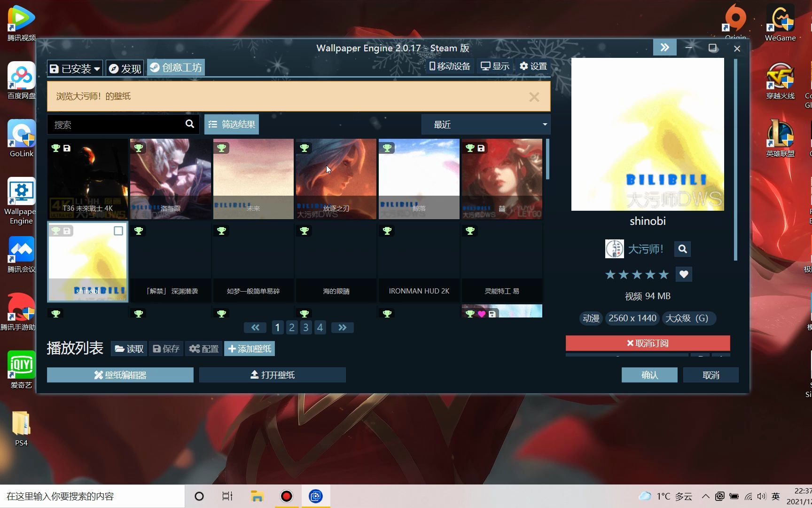Open 腾讯会议 desktop icon
The height and width of the screenshot is (508, 812).
tap(21, 254)
